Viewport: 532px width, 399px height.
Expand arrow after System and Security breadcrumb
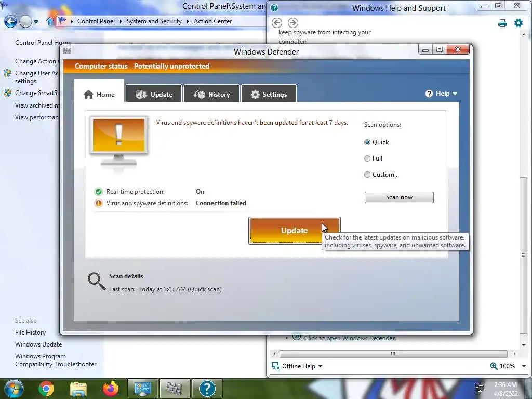188,21
